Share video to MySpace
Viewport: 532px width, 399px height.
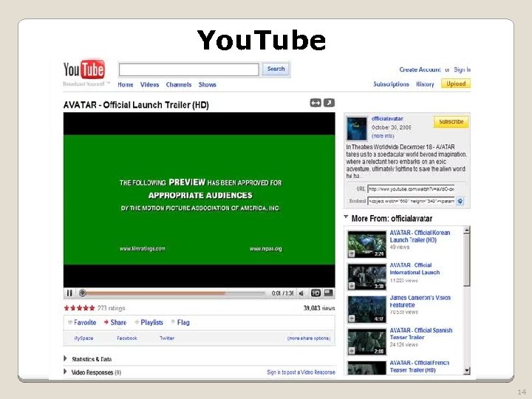83,338
